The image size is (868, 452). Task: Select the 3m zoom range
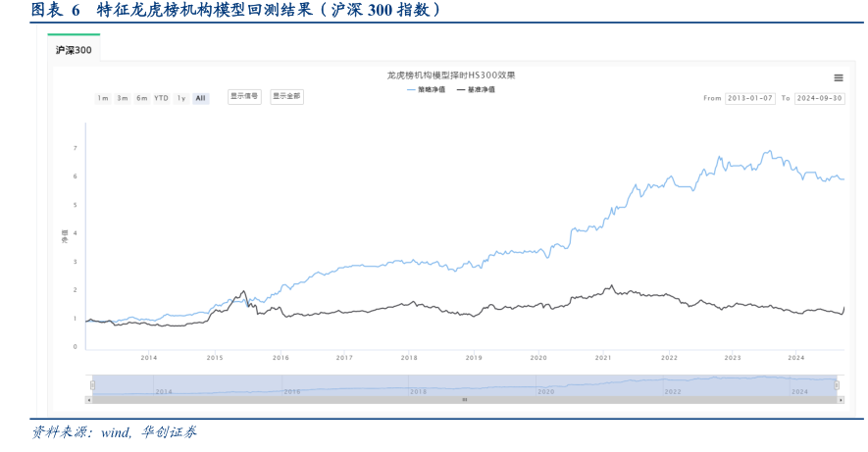point(123,98)
